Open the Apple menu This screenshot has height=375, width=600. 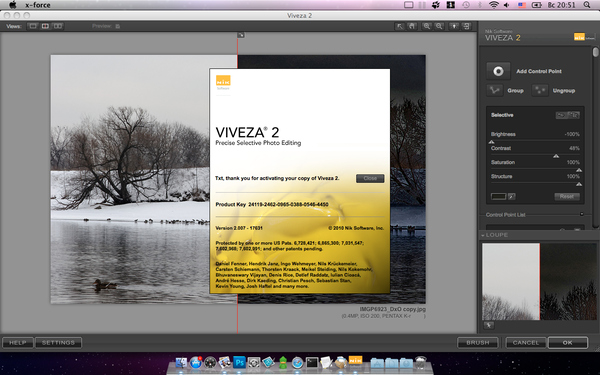point(13,5)
